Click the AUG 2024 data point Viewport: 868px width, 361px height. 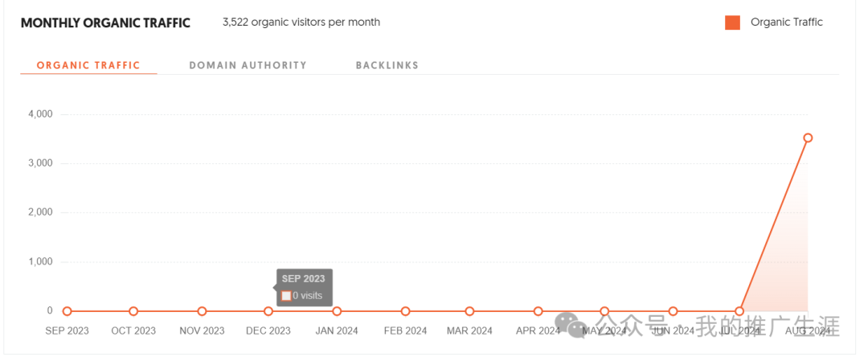[808, 137]
